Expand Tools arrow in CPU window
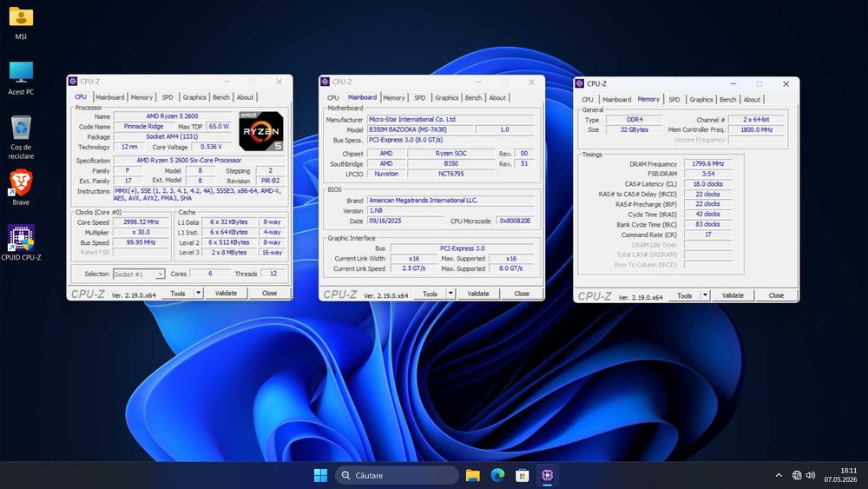The height and width of the screenshot is (489, 868). click(x=198, y=293)
